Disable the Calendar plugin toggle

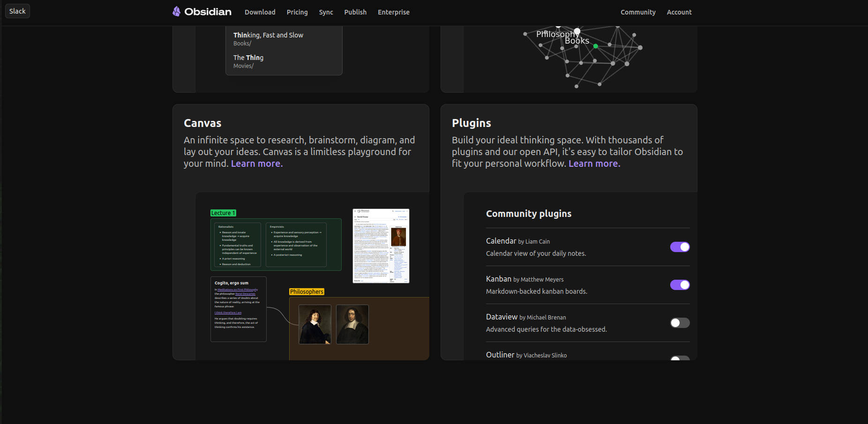(680, 247)
